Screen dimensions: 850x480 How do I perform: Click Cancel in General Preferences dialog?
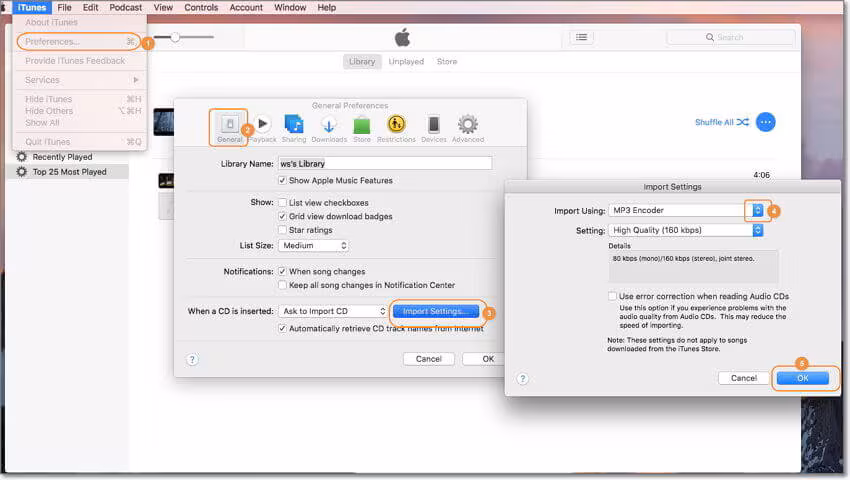coord(428,359)
